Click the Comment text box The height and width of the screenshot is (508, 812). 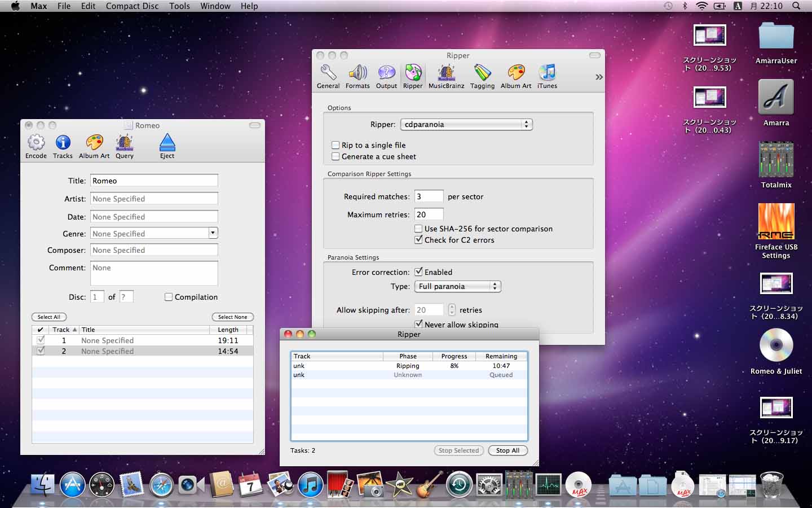click(x=154, y=273)
